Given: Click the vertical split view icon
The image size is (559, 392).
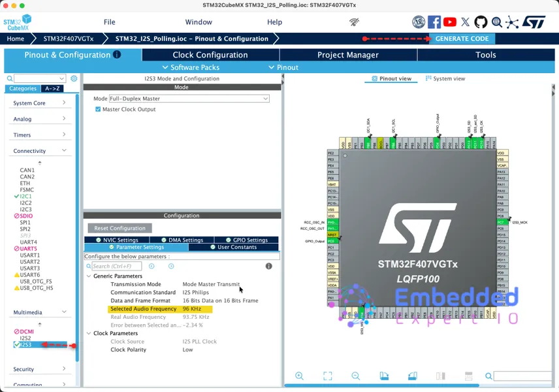Looking at the screenshot, I should pos(441,376).
